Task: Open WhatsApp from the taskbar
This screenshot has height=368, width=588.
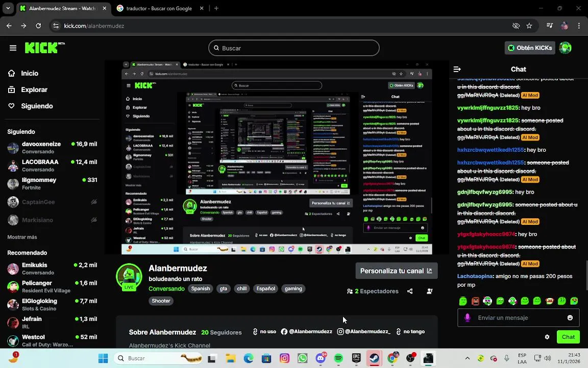Action: pyautogui.click(x=303, y=358)
